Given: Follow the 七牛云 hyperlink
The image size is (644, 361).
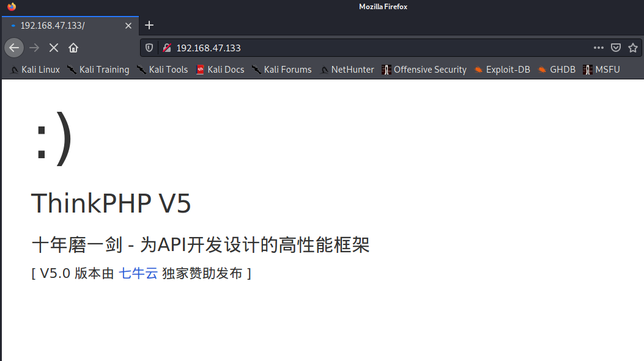Looking at the screenshot, I should 138,273.
